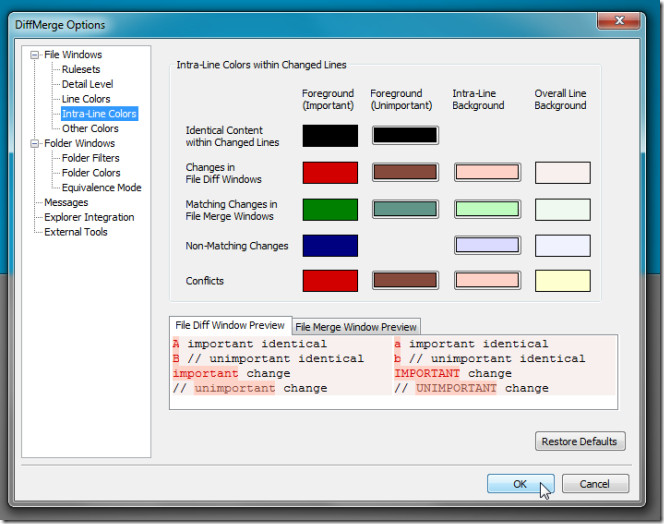
Task: Open the Equivalence Mode options page
Action: point(102,188)
